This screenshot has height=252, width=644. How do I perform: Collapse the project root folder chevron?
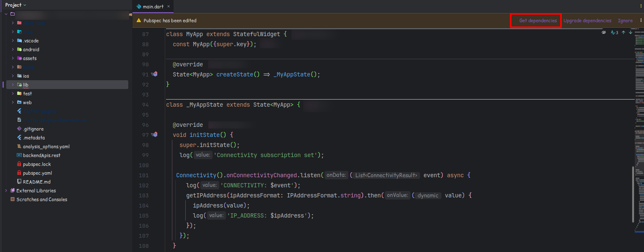[6, 14]
